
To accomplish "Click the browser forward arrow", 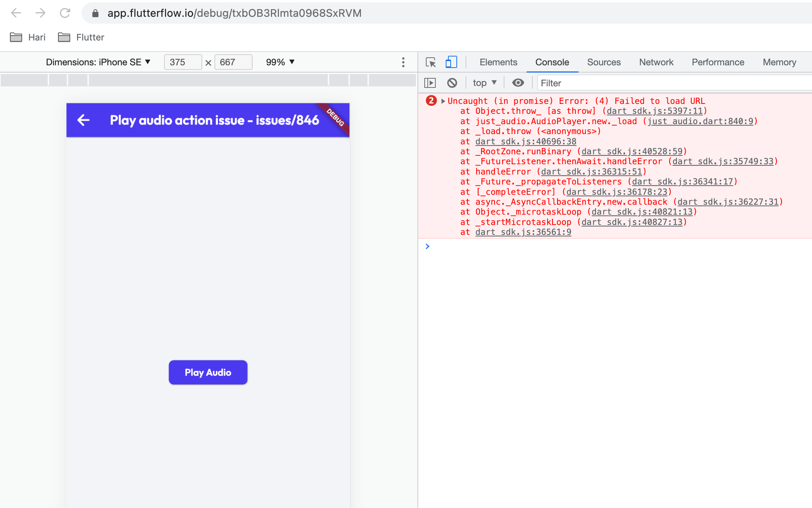I will coord(40,13).
